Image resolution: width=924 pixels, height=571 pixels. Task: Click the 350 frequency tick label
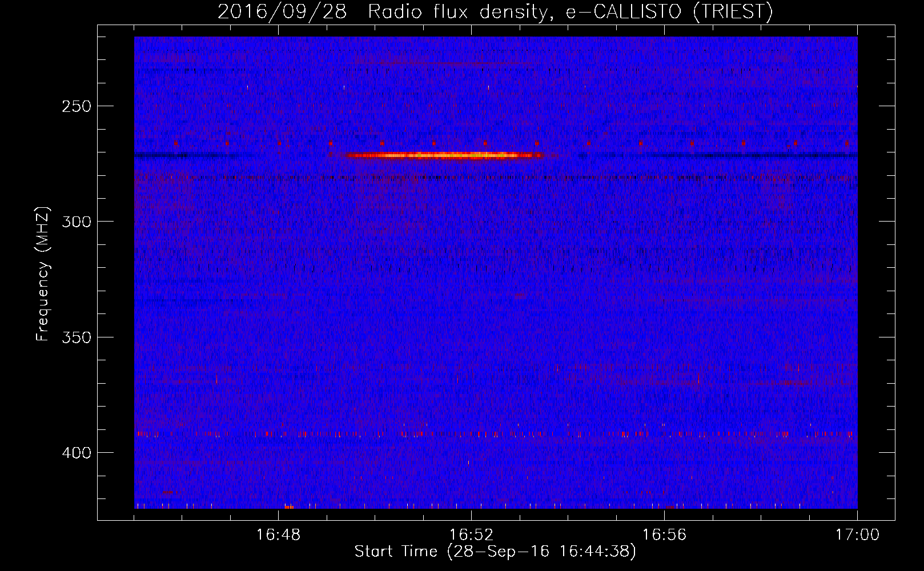pos(77,337)
